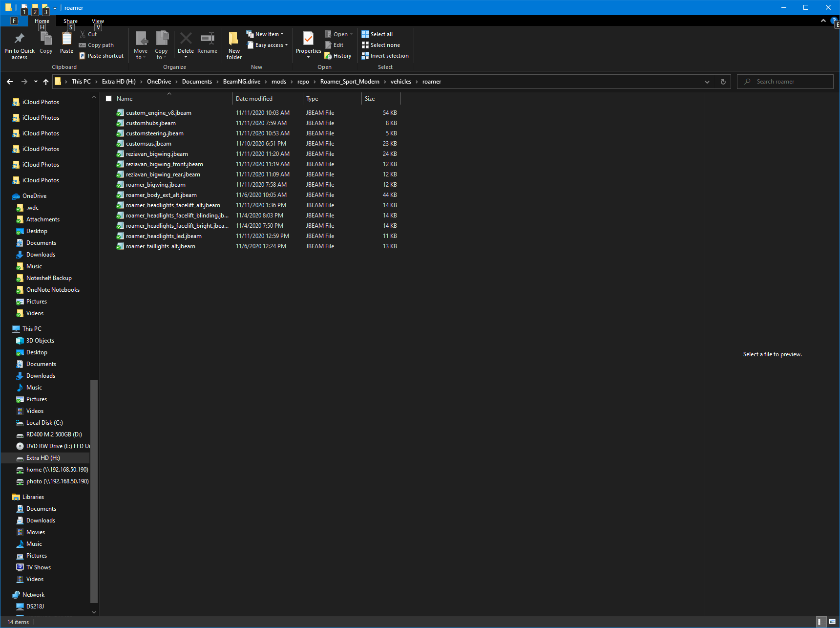Click the navigation pane scrollbar

point(94,491)
